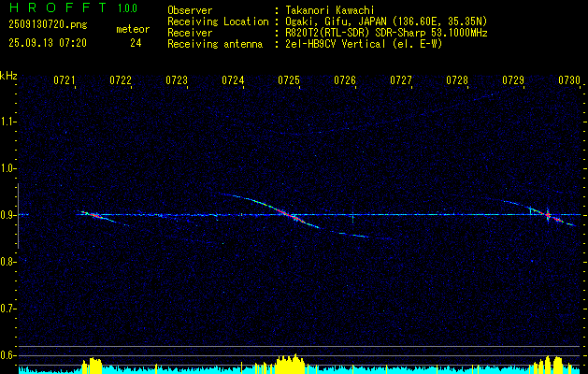Viewport: 588px width, 374px height.
Task: Click the Observer label
Action: click(x=190, y=10)
